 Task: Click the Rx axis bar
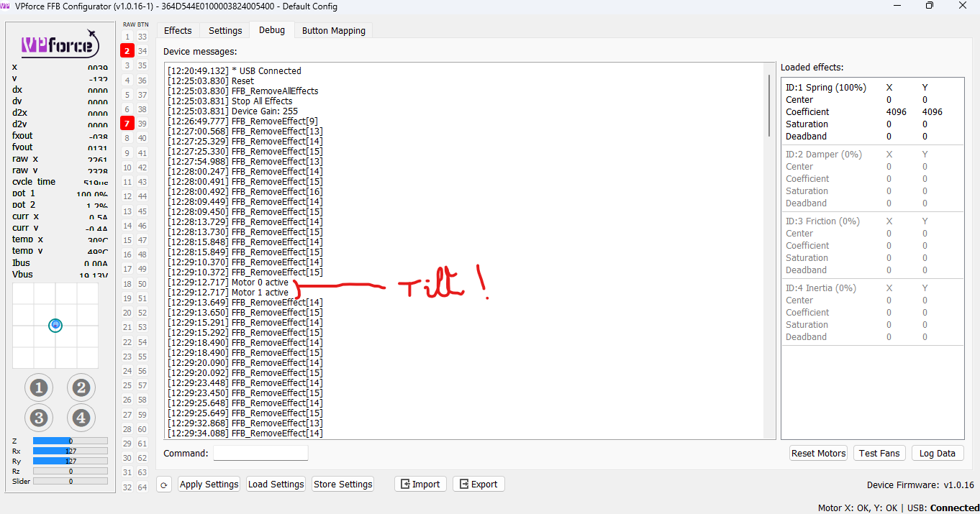coord(70,451)
